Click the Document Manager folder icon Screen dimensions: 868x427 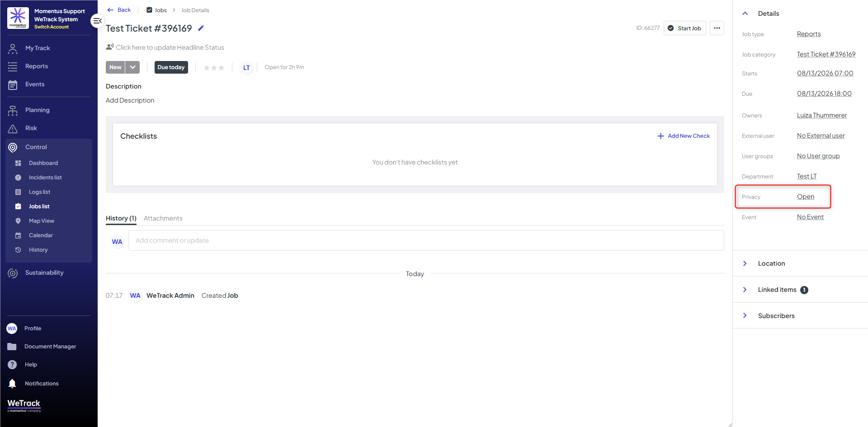12,347
